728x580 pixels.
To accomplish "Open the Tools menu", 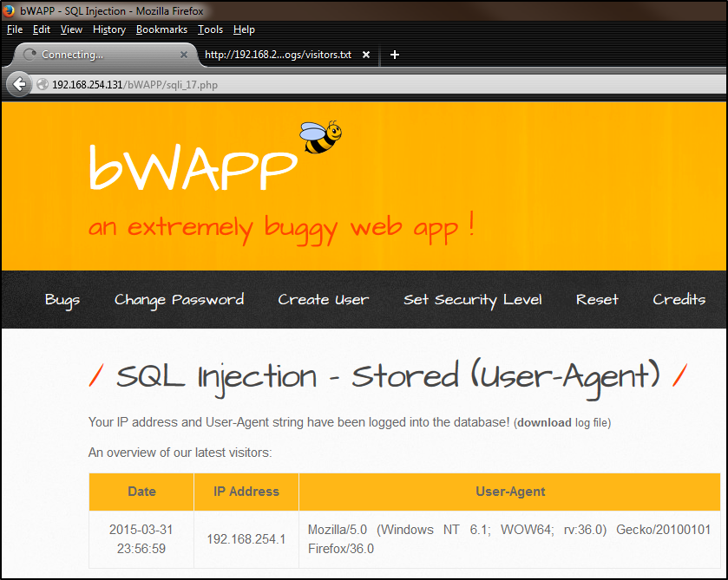I will point(210,29).
